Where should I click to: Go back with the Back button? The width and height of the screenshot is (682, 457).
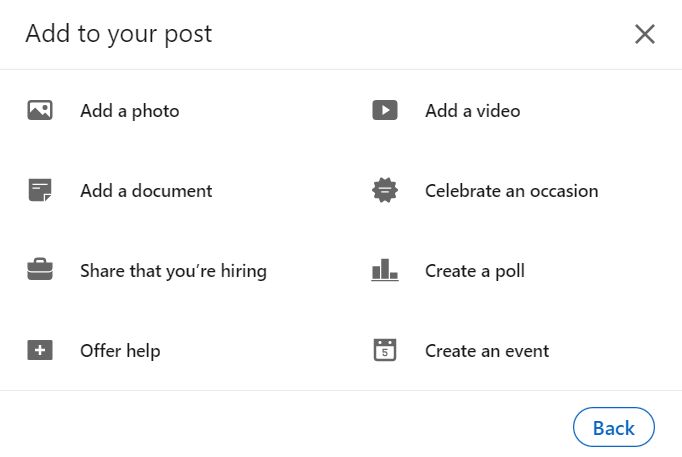[x=614, y=427]
